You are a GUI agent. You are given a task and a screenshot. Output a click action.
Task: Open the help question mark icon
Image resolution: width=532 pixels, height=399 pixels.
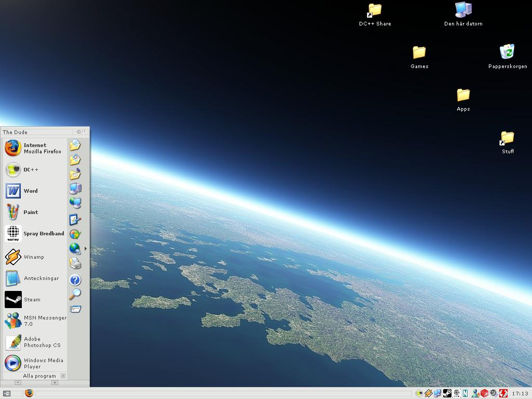(75, 281)
